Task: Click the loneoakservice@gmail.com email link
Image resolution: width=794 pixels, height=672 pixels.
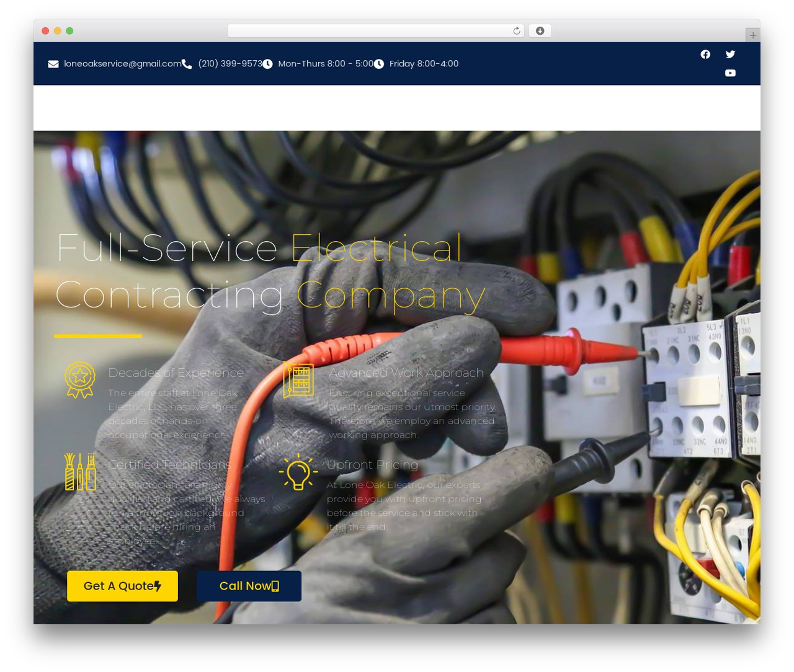Action: click(x=123, y=64)
